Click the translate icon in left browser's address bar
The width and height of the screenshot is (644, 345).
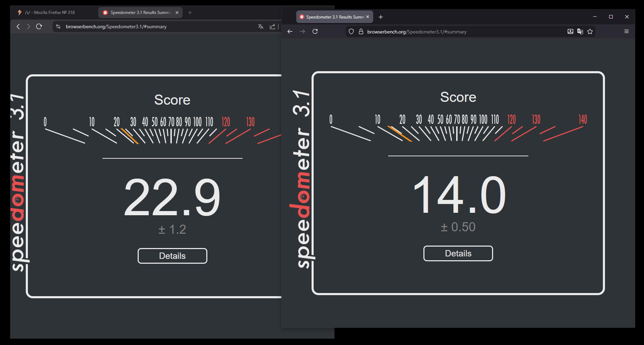[x=260, y=27]
